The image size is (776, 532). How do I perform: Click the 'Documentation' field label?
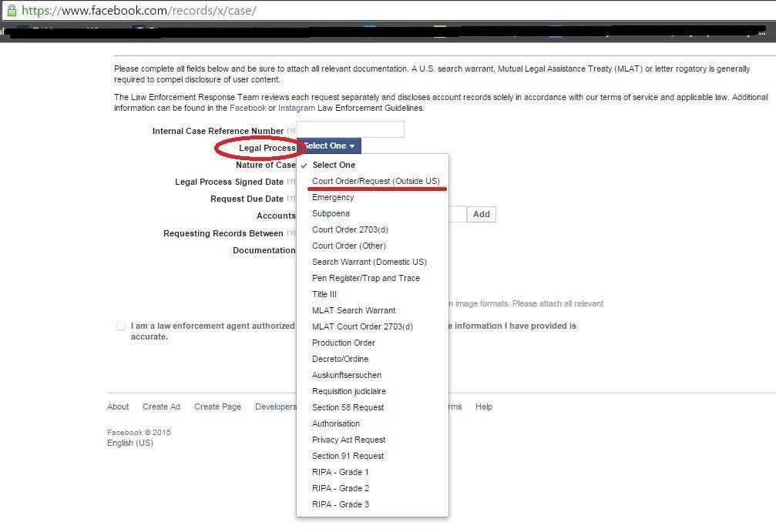point(264,251)
